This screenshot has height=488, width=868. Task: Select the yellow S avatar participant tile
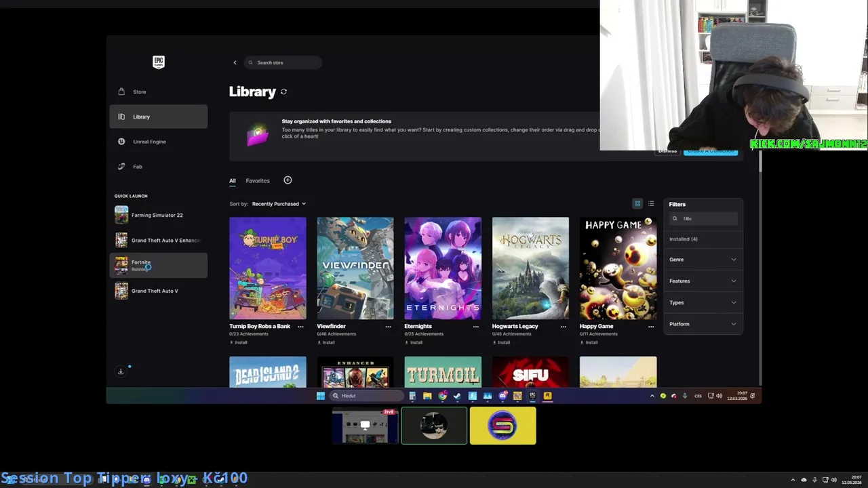coord(502,426)
